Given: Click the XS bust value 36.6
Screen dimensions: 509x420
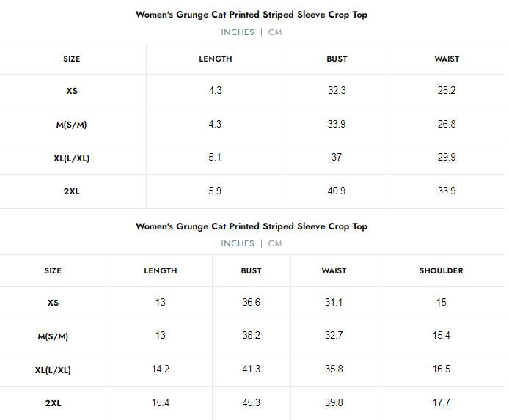Looking at the screenshot, I should (251, 303).
